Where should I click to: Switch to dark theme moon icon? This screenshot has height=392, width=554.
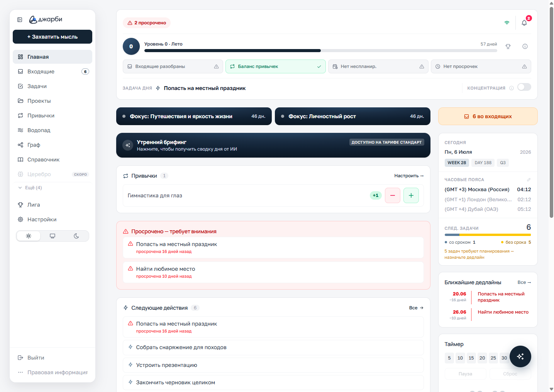click(x=76, y=236)
